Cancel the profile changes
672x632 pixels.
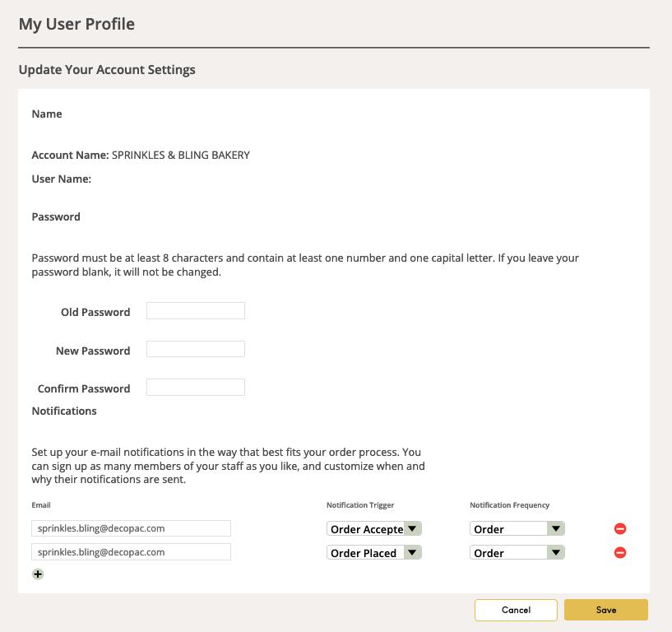pyautogui.click(x=516, y=610)
